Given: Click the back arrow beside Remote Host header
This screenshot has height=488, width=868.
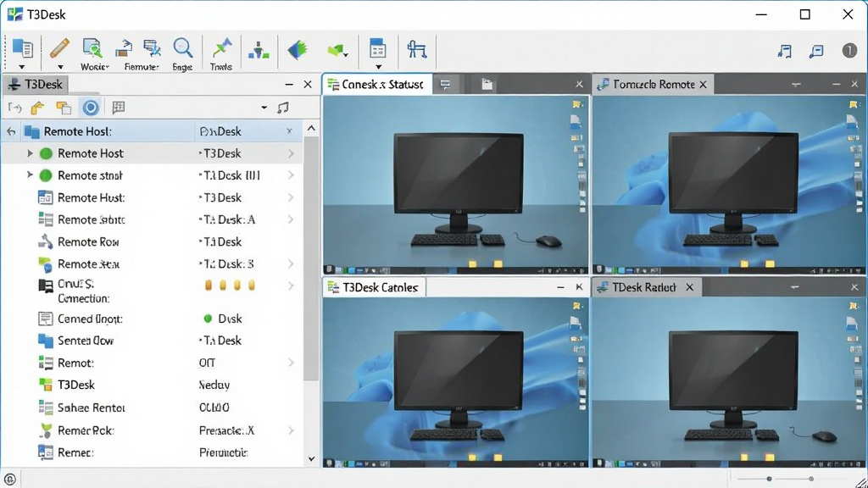Looking at the screenshot, I should [x=11, y=131].
